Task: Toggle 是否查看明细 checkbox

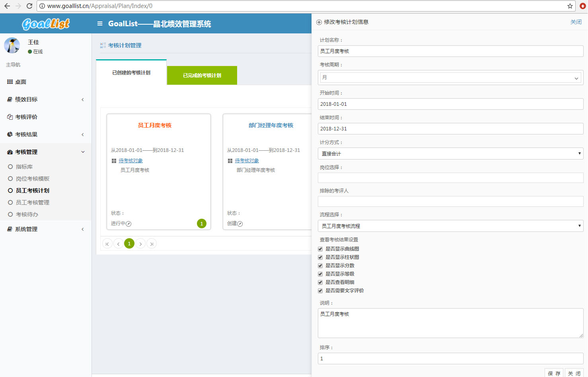Action: (320, 282)
